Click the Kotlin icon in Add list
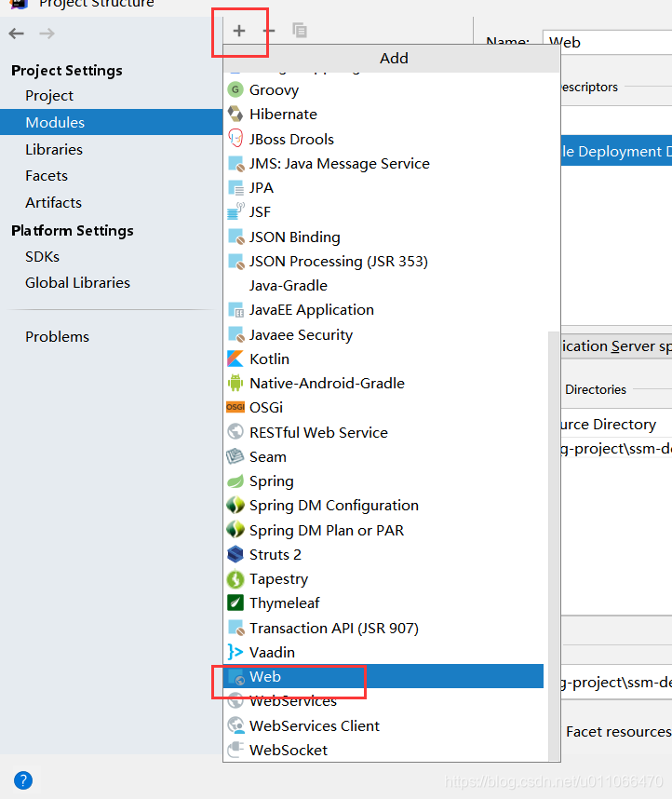Viewport: 672px width, 799px height. pyautogui.click(x=235, y=359)
